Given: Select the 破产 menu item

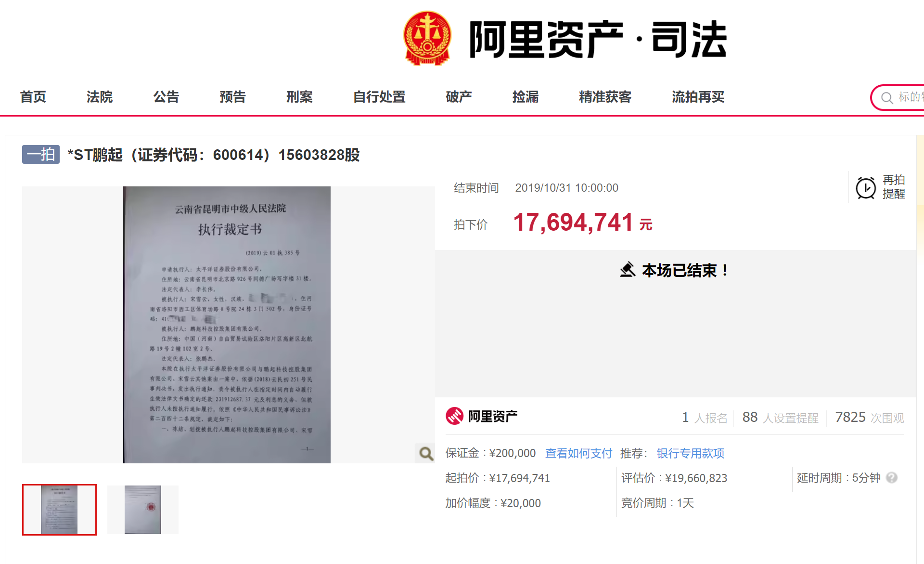Looking at the screenshot, I should tap(459, 97).
